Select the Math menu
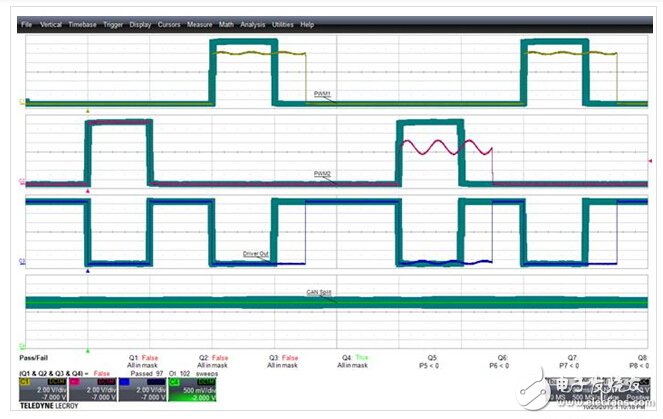This screenshot has width=663, height=419. coord(225,24)
